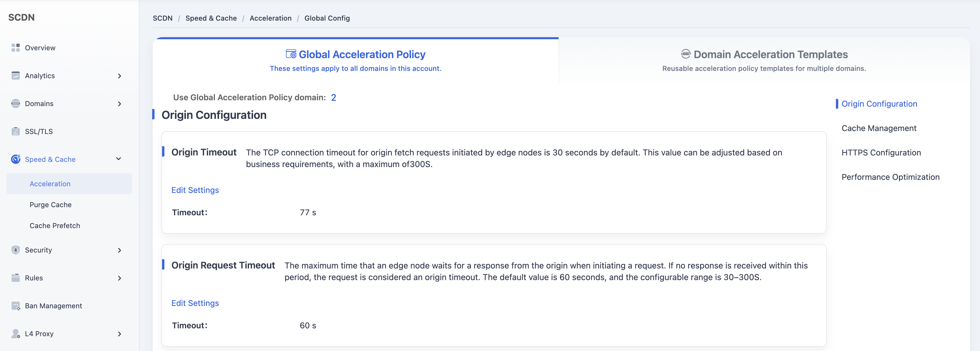Click the Security shield icon

(16, 250)
